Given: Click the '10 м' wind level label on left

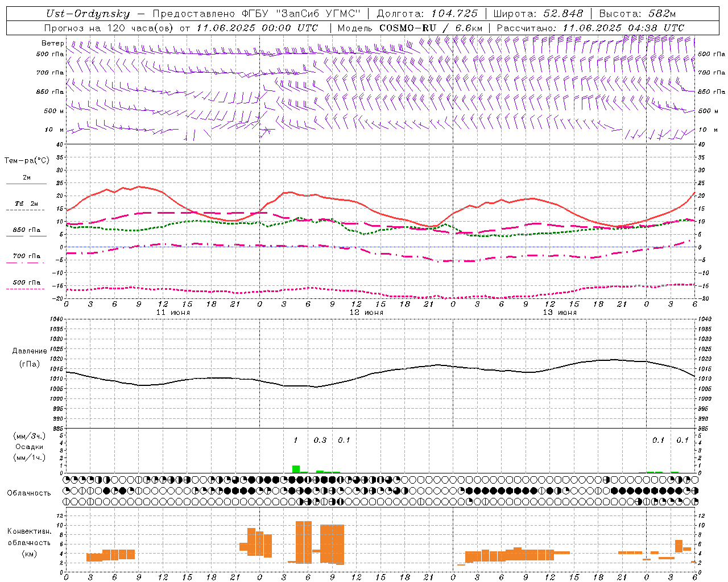Looking at the screenshot, I should pos(55,130).
